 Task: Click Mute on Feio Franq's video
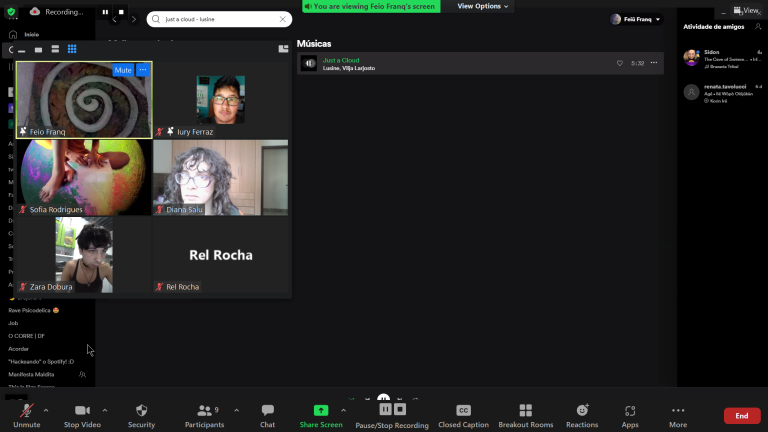pos(122,70)
